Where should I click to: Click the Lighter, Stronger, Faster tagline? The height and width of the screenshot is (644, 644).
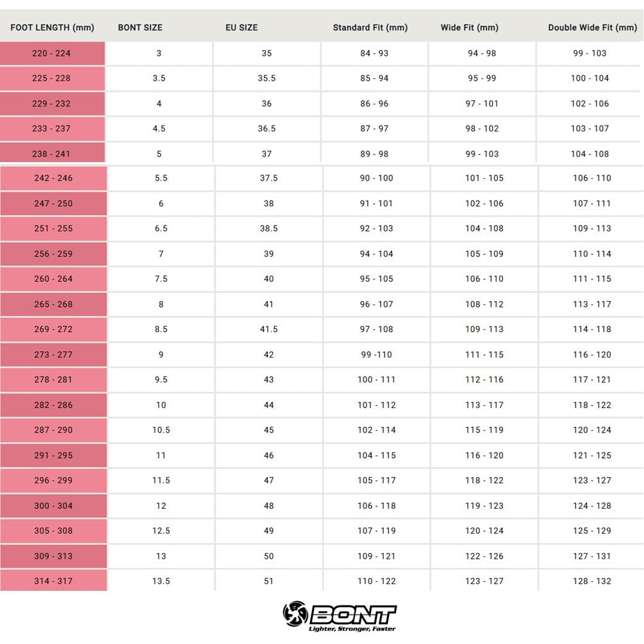tap(352, 629)
